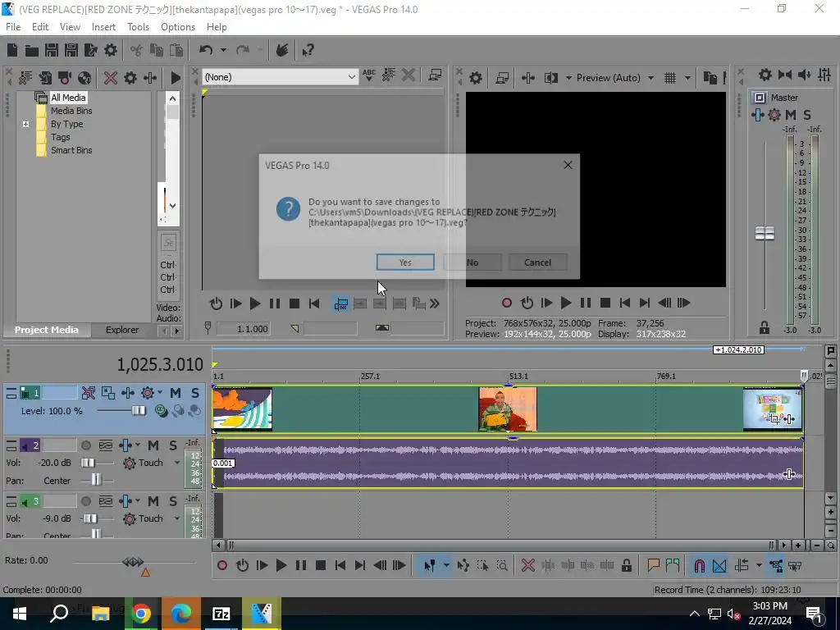The width and height of the screenshot is (840, 630).
Task: Solo audio track 3
Action: 172,501
